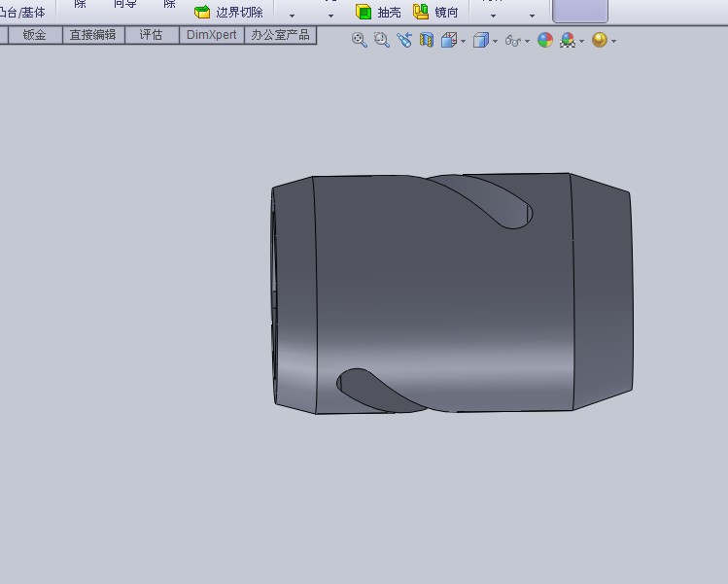Image resolution: width=728 pixels, height=584 pixels.
Task: Click the Previous View icon
Action: tap(404, 40)
